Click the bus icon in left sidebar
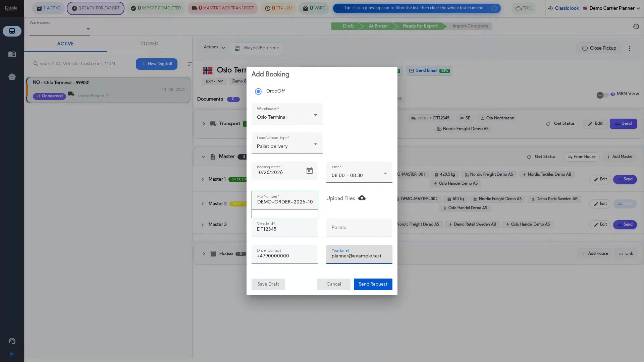Image resolution: width=644 pixels, height=362 pixels. tap(12, 31)
